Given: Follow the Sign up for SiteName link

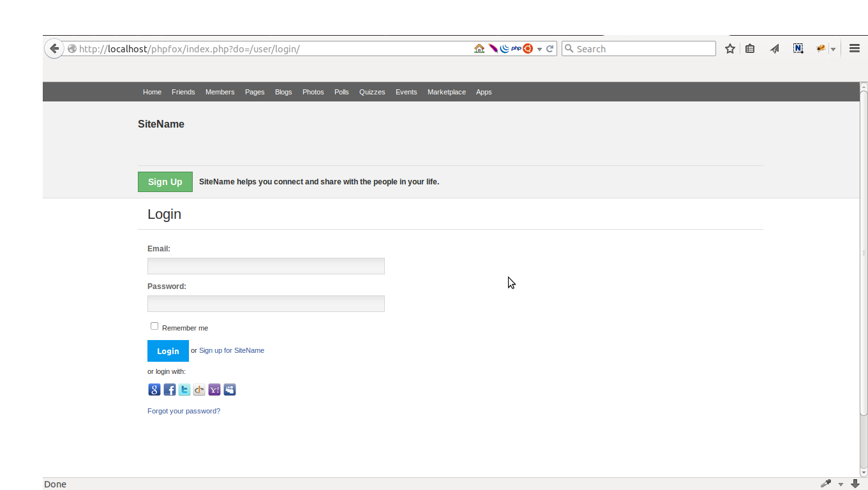Looking at the screenshot, I should coord(232,350).
